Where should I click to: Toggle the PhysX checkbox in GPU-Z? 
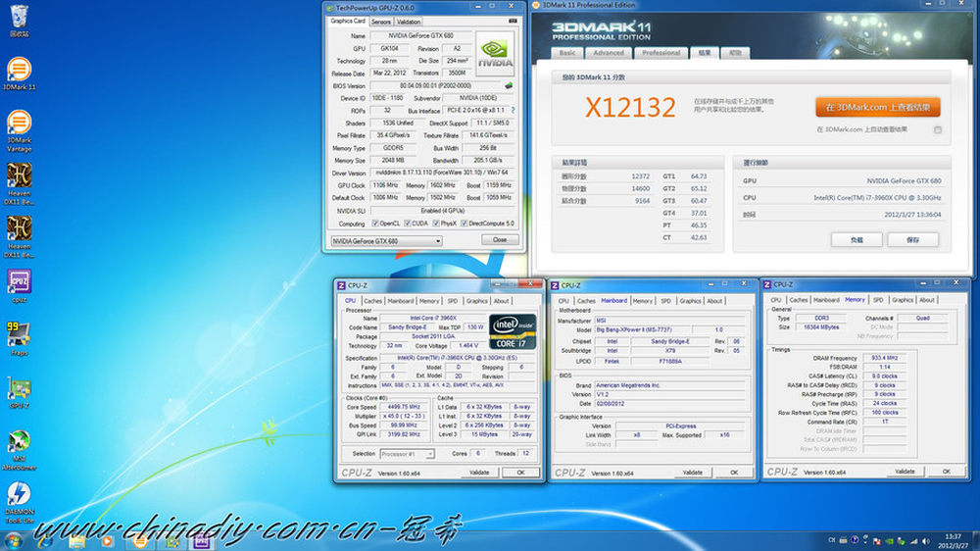tap(436, 224)
